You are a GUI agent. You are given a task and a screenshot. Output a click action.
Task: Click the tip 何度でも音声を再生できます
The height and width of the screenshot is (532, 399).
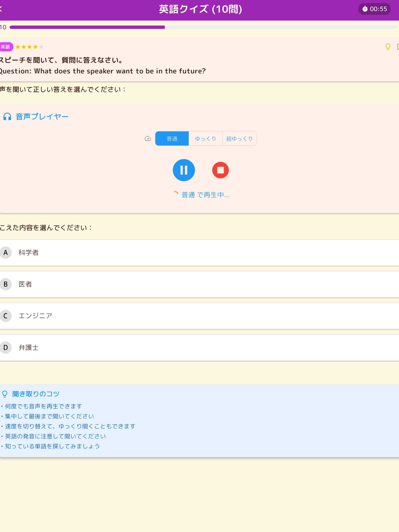(x=43, y=406)
